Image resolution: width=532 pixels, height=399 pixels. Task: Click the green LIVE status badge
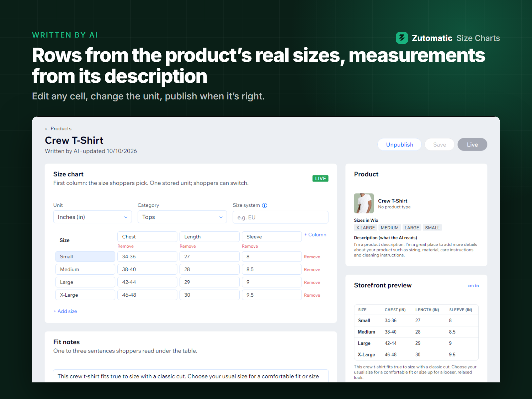(x=321, y=179)
